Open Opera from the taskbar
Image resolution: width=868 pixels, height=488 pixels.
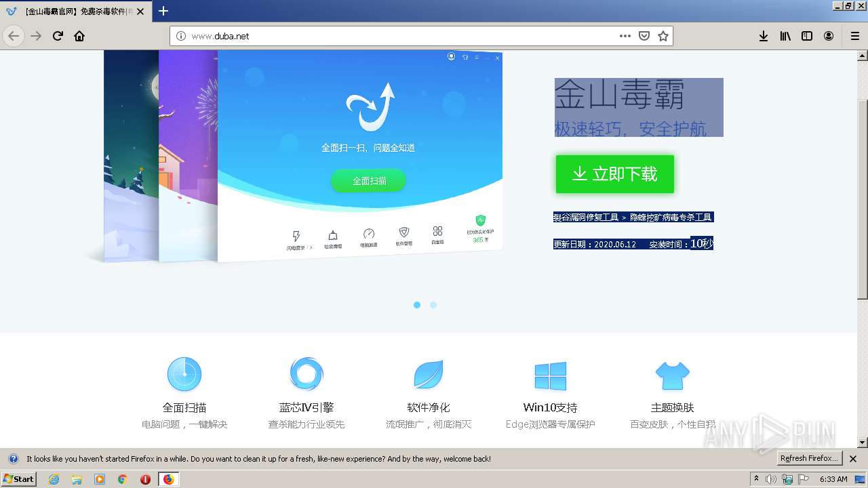coord(145,479)
